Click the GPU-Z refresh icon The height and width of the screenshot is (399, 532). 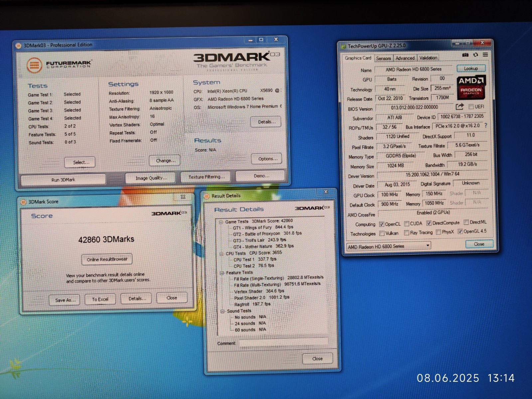(x=476, y=55)
